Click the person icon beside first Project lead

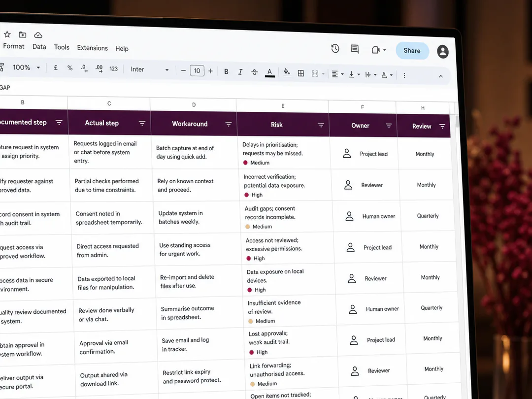(x=347, y=153)
